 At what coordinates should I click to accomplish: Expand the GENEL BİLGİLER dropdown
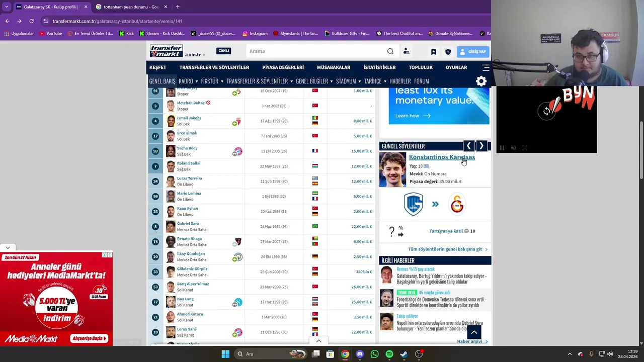(314, 81)
